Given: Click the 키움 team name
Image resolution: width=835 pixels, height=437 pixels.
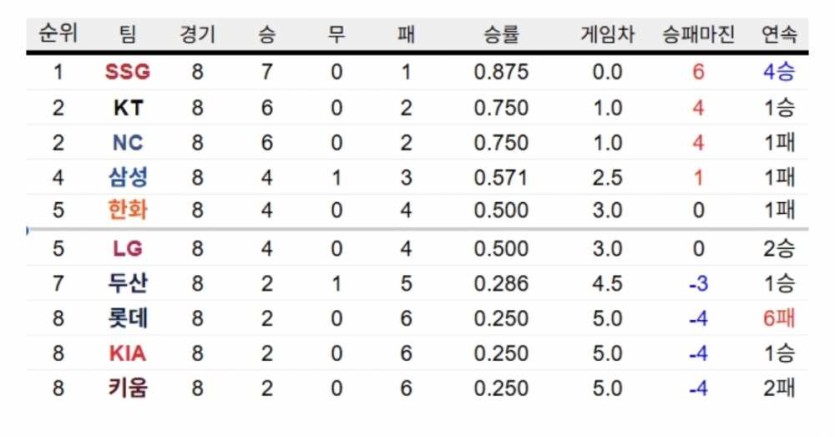Looking at the screenshot, I should [x=127, y=388].
